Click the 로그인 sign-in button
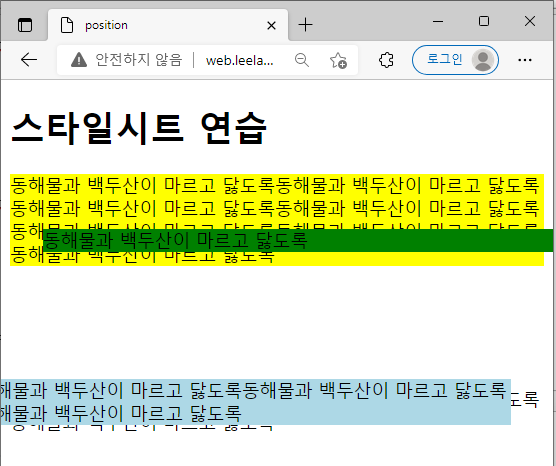 [x=455, y=60]
